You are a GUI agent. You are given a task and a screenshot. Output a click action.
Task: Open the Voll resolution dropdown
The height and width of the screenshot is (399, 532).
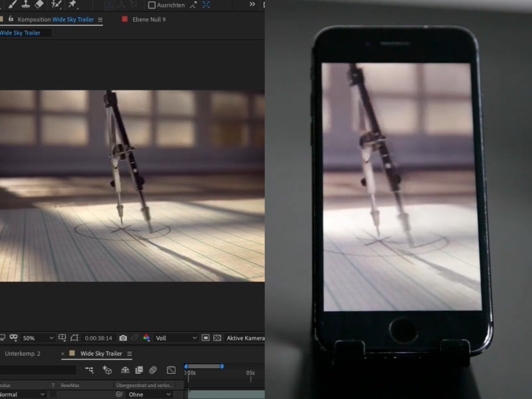point(176,338)
